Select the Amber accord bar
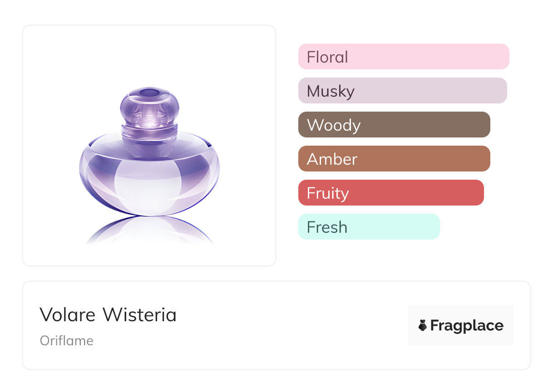553x392 pixels. click(x=394, y=159)
